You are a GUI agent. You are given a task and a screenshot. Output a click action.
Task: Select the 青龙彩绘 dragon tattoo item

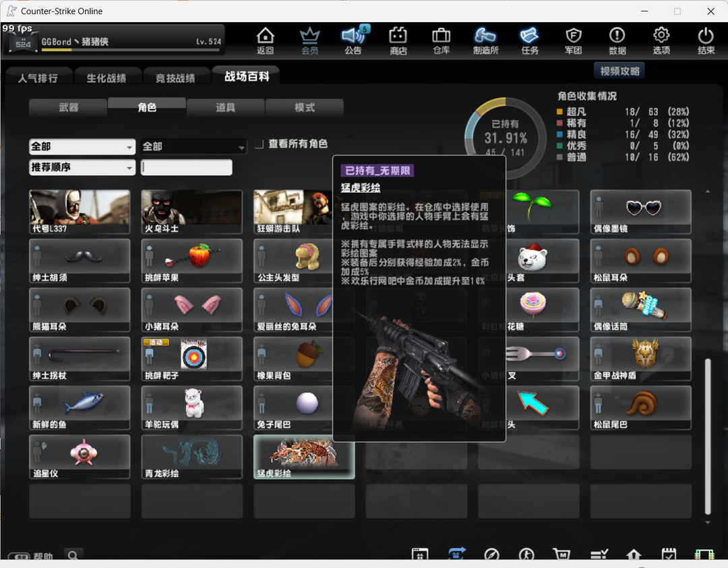tap(191, 457)
